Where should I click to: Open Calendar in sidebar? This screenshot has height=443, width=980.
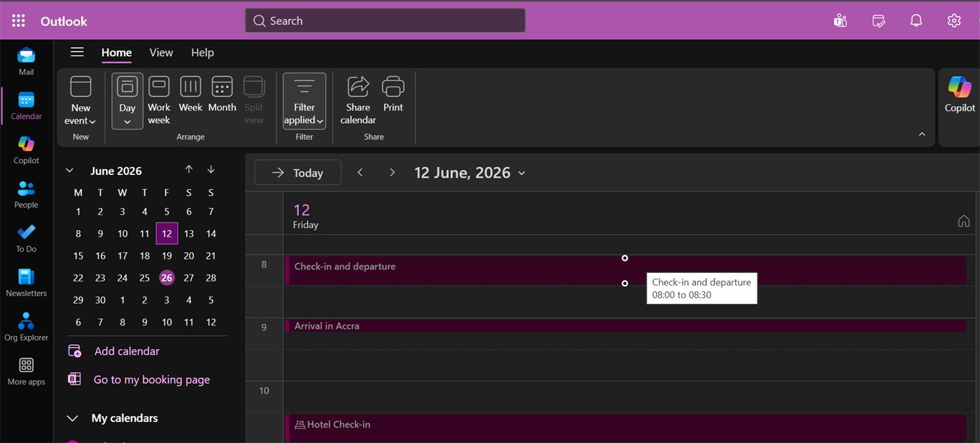click(x=26, y=106)
